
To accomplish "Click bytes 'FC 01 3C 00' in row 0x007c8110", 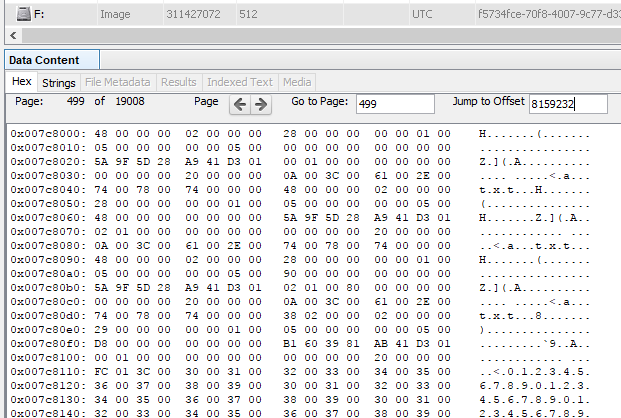I will 132,372.
